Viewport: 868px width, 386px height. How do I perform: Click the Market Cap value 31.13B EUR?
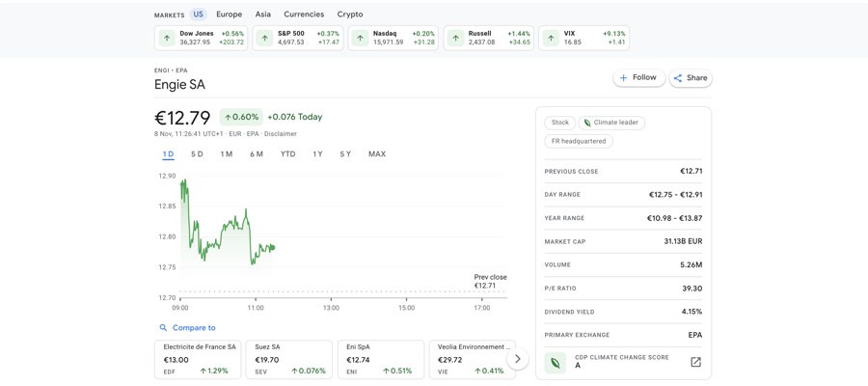click(x=683, y=241)
